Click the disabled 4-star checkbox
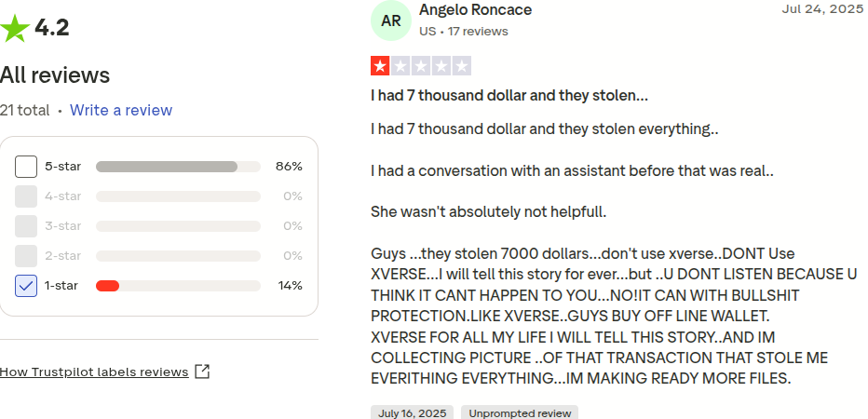Image resolution: width=868 pixels, height=419 pixels. 26,196
